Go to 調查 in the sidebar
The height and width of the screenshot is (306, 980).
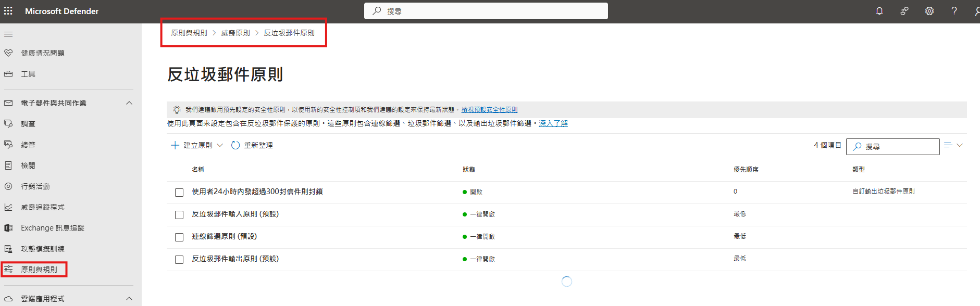tap(28, 124)
